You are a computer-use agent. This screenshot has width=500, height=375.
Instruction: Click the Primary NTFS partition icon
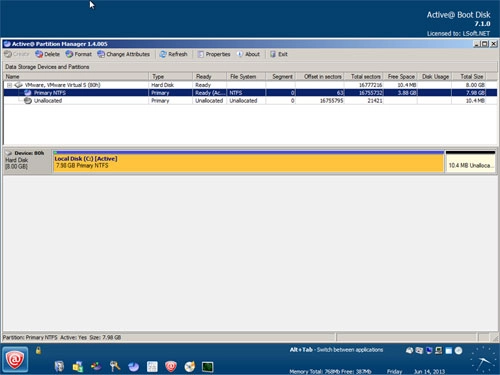(x=28, y=93)
